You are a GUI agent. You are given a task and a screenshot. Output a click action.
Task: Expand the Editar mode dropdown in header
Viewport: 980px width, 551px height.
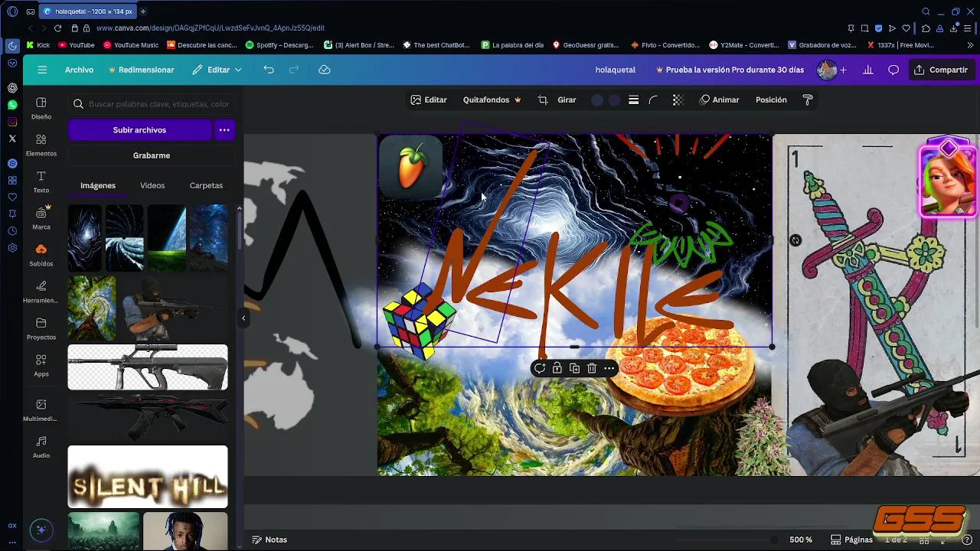217,70
